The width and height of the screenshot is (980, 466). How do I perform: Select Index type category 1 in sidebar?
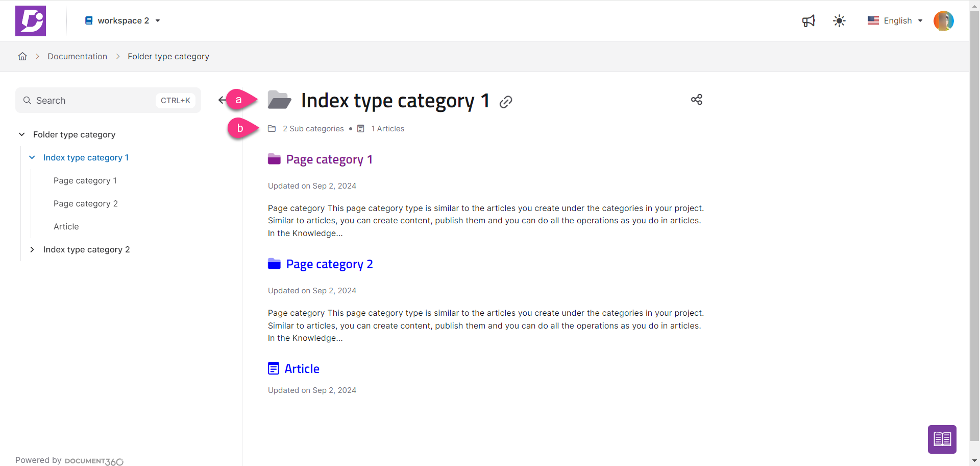[86, 157]
